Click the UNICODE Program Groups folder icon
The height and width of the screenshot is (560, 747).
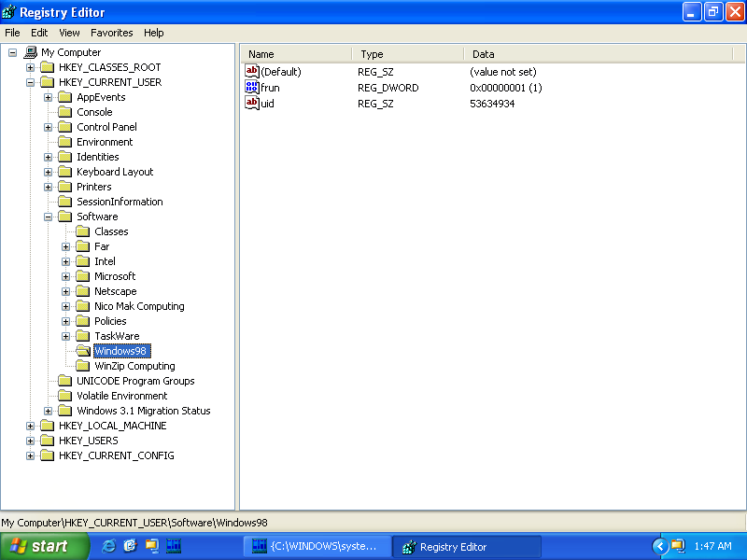click(64, 381)
